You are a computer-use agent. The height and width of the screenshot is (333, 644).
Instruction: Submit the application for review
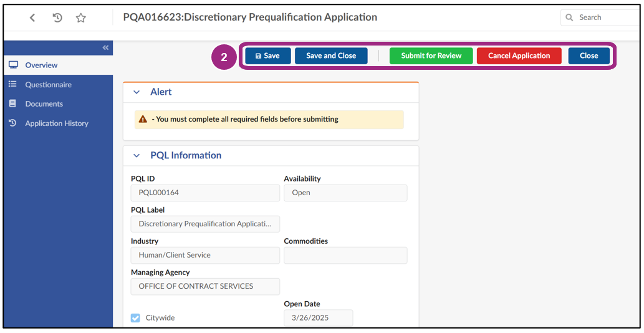coord(431,56)
